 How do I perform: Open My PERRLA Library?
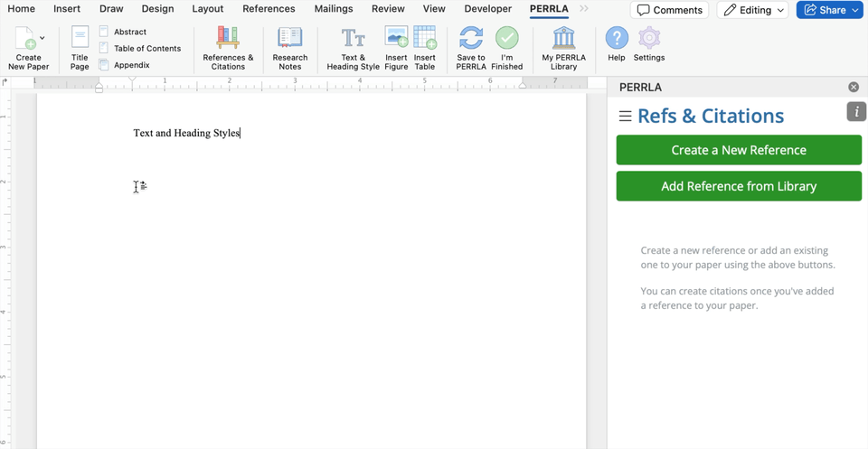coord(563,48)
